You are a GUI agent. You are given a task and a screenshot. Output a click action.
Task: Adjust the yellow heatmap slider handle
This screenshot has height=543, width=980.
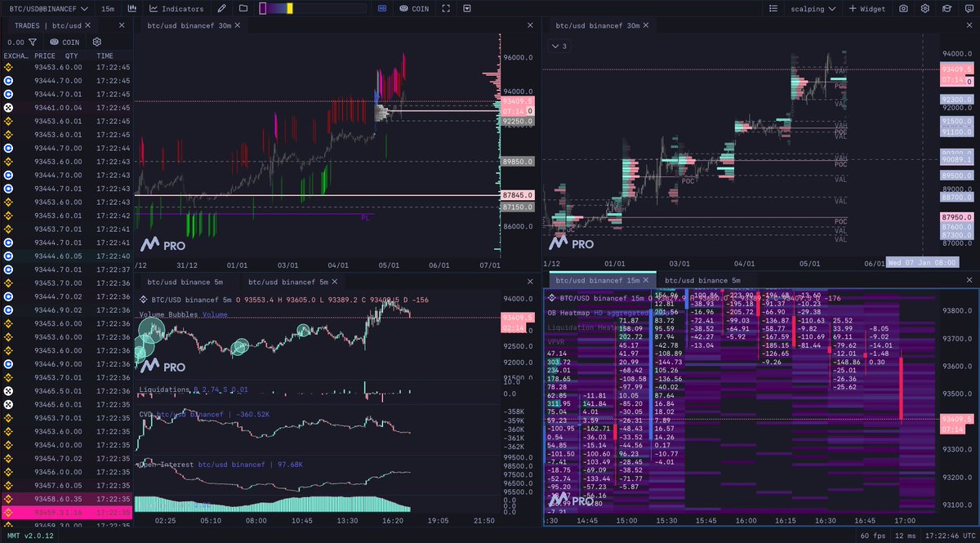(290, 8)
